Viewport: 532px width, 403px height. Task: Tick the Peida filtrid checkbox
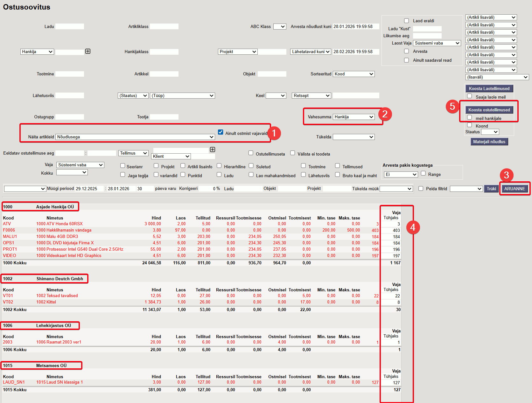(x=421, y=189)
